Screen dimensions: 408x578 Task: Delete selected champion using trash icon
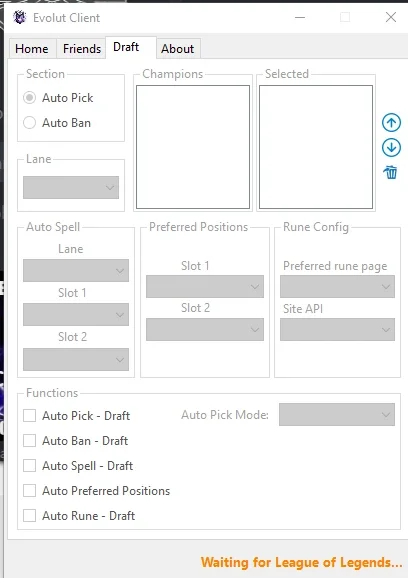coord(391,172)
